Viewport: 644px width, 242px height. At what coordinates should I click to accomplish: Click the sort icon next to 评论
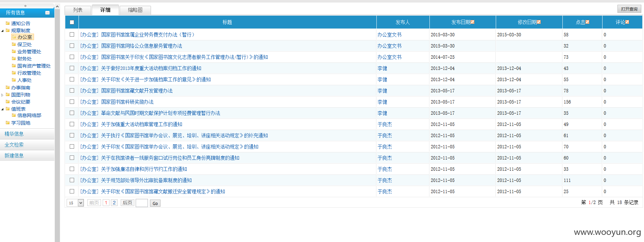627,22
